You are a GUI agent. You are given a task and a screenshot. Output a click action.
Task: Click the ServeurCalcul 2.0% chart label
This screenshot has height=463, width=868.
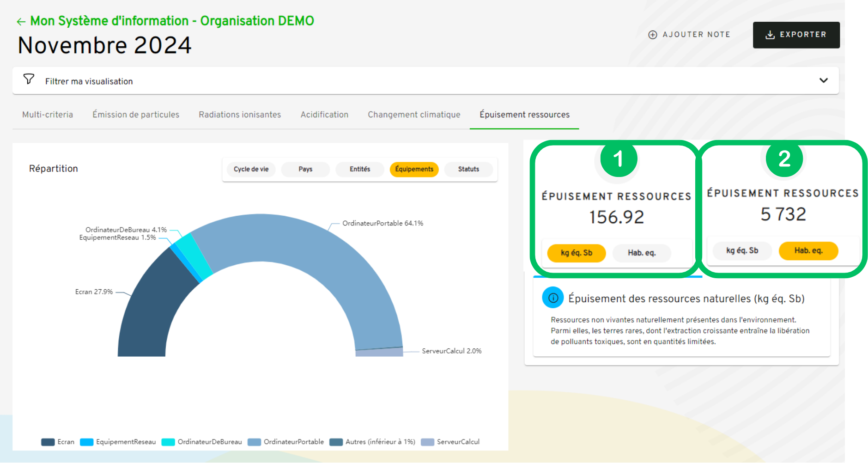pyautogui.click(x=451, y=351)
